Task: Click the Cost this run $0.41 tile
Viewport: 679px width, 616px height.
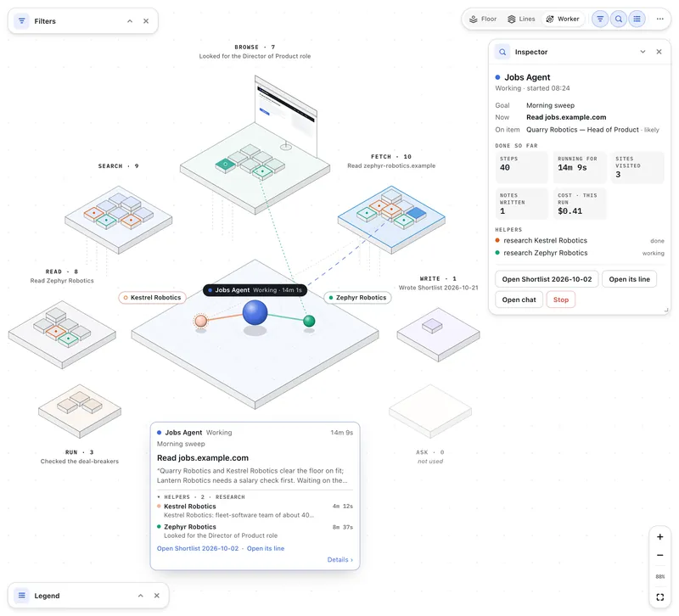Action: click(x=580, y=204)
